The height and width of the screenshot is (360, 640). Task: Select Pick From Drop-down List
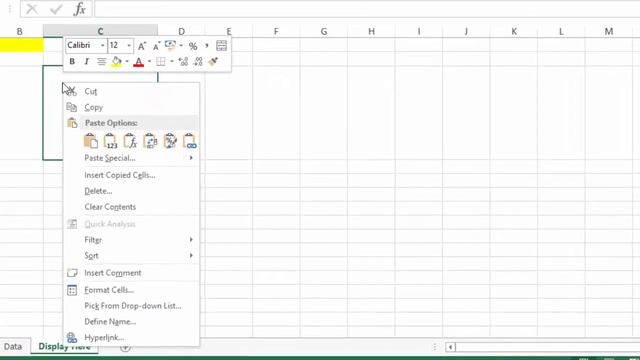tap(131, 306)
